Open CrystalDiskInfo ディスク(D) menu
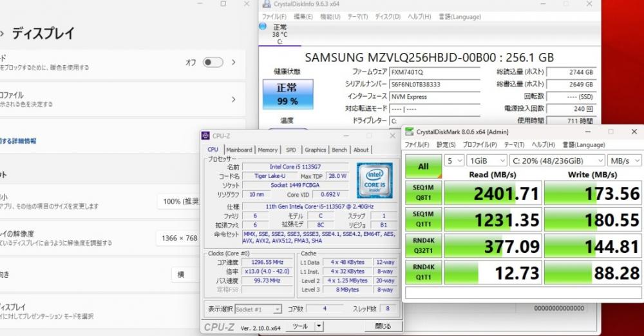Screen dimensions: 644x336 pyautogui.click(x=387, y=17)
